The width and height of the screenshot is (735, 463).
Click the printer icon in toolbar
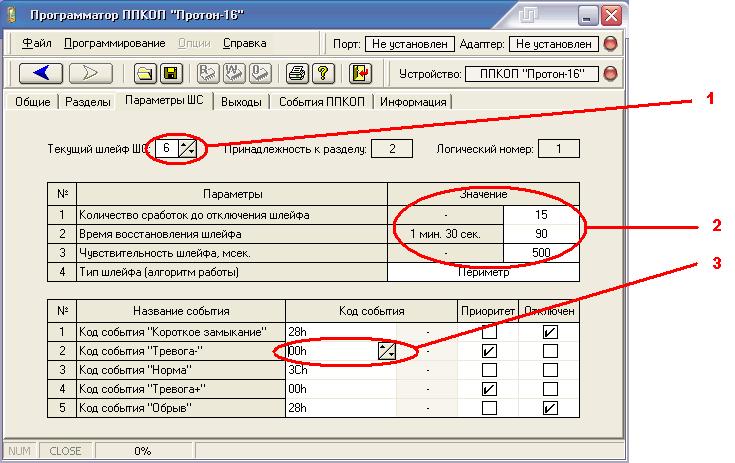point(297,74)
